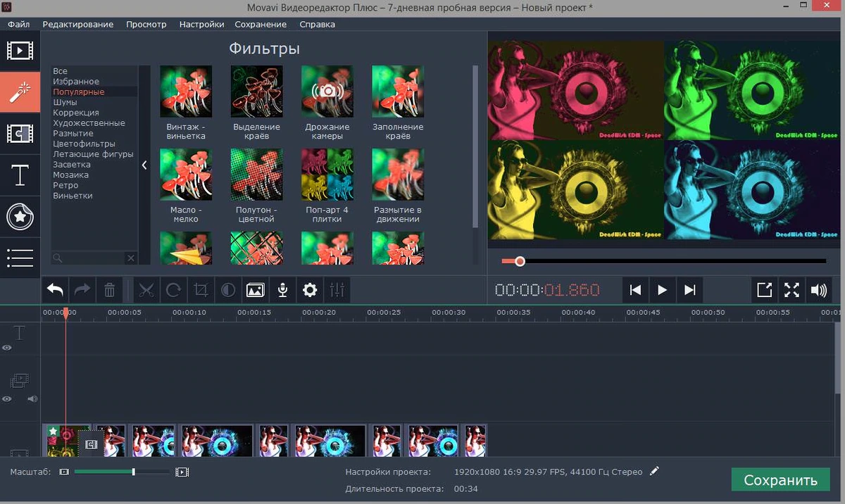Click the zoom out timeline icon
This screenshot has height=504, width=845.
[64, 472]
